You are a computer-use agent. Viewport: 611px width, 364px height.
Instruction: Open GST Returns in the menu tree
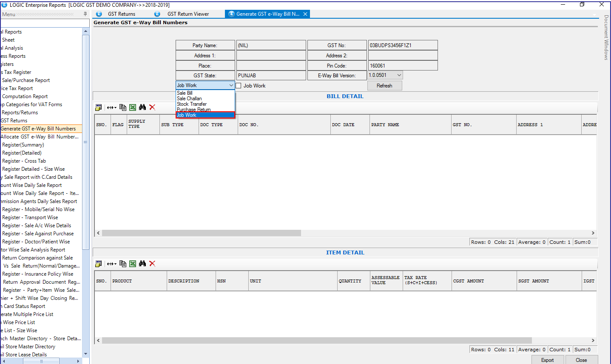14,121
